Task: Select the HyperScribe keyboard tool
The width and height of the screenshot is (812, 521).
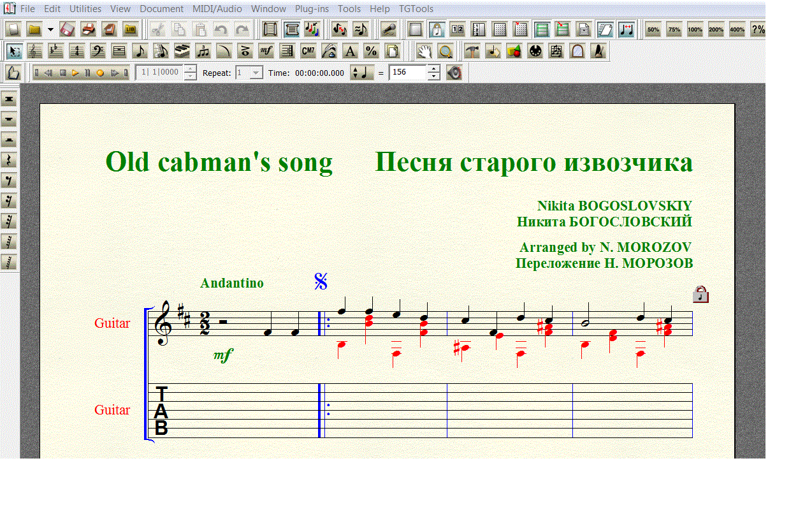Action: click(182, 51)
